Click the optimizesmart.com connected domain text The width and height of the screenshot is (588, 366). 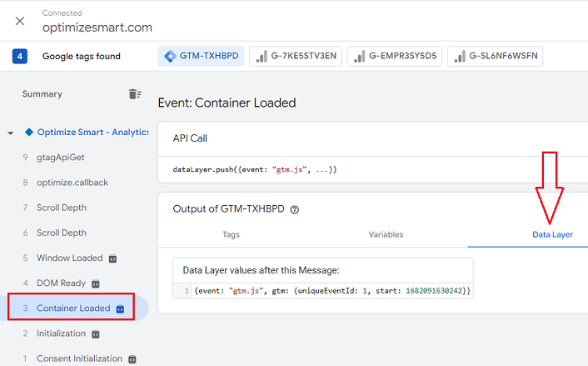(x=97, y=28)
